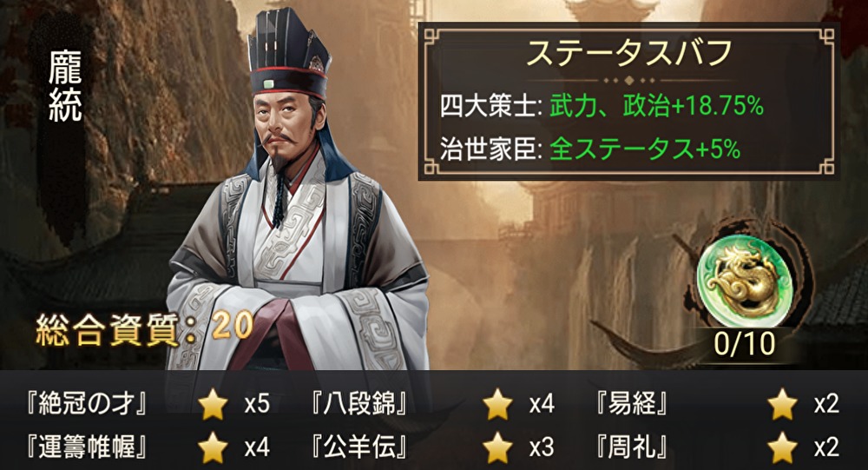Click the 龐統 name banner
The width and height of the screenshot is (868, 470).
pos(65,86)
